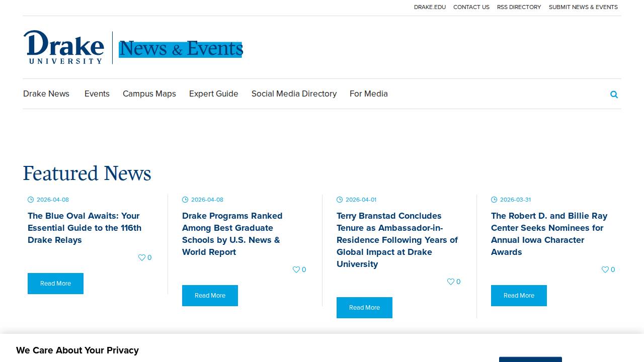Navigate to Drake News
644x362 pixels.
(x=46, y=94)
